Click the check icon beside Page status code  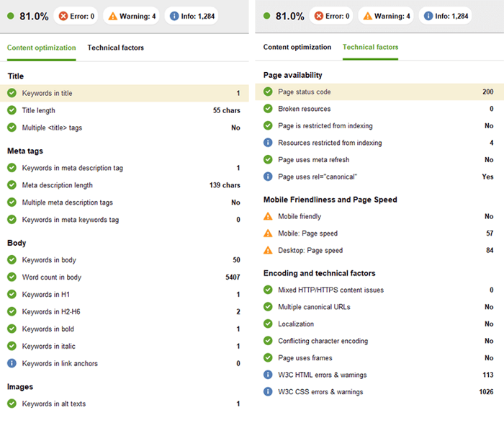click(x=268, y=92)
